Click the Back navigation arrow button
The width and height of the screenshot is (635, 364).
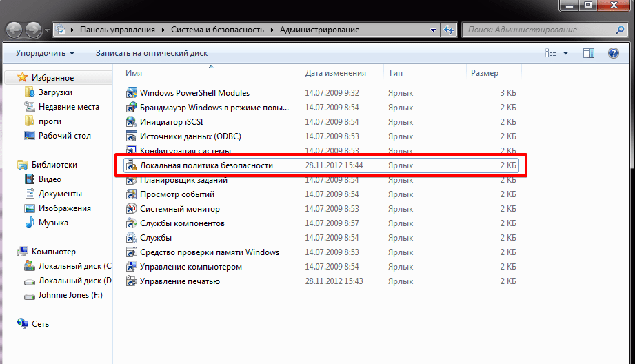pyautogui.click(x=14, y=30)
